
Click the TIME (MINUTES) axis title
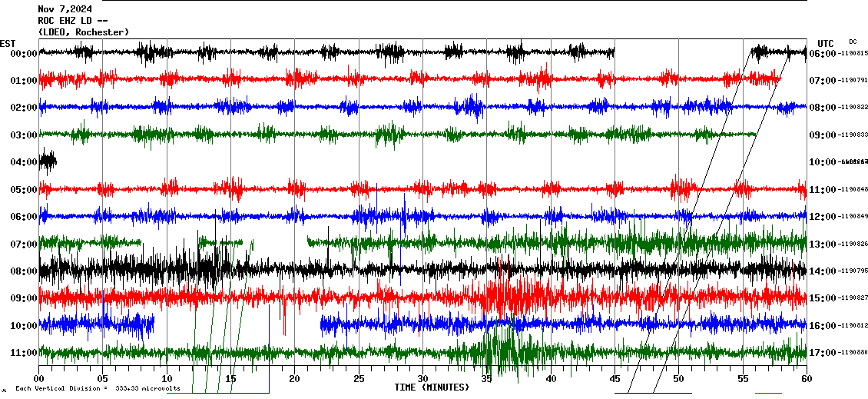pos(432,387)
